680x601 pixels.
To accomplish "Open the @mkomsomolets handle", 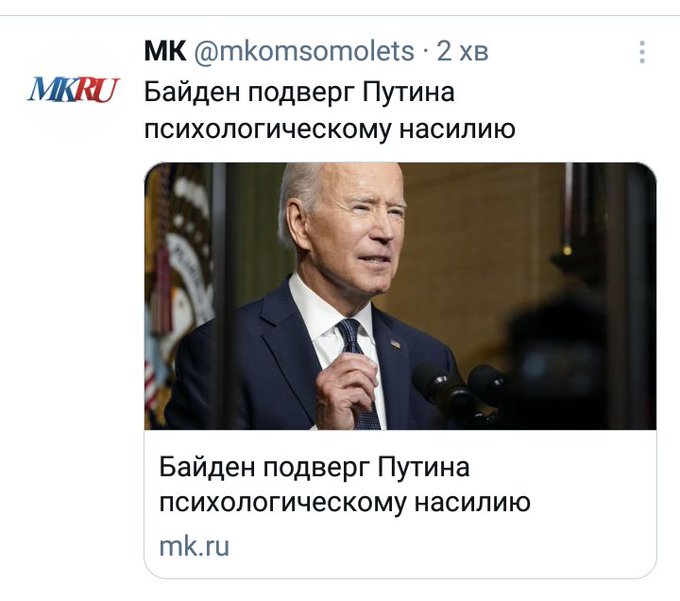I will coord(304,52).
